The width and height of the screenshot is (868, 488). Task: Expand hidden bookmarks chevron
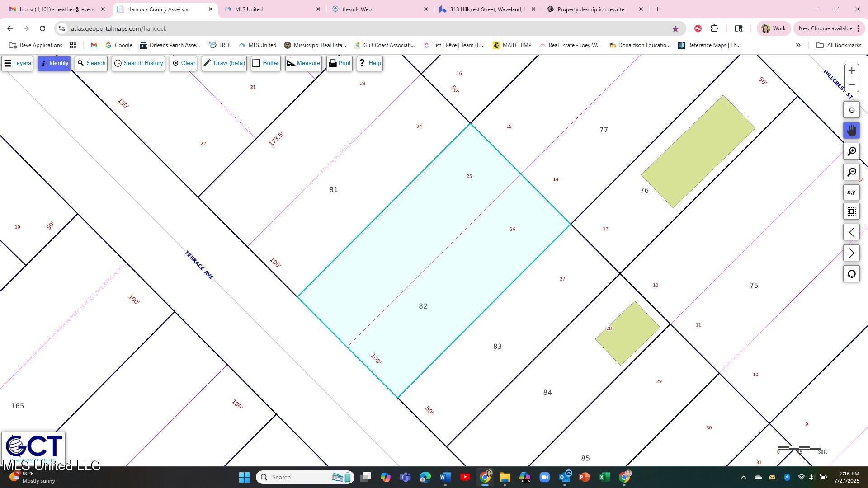point(798,45)
